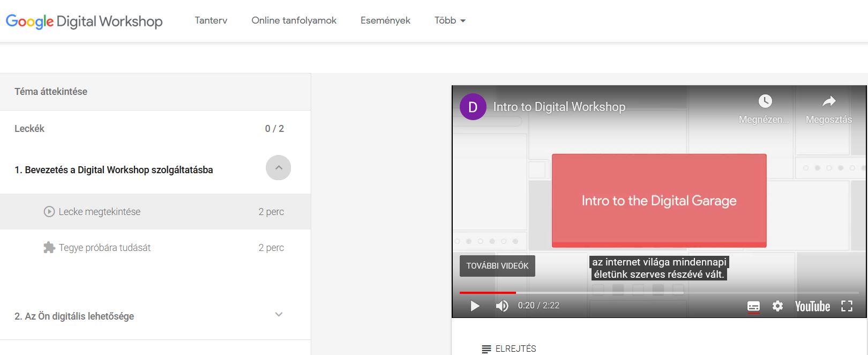Mute the video with the speaker icon
868x355 pixels.
click(502, 306)
